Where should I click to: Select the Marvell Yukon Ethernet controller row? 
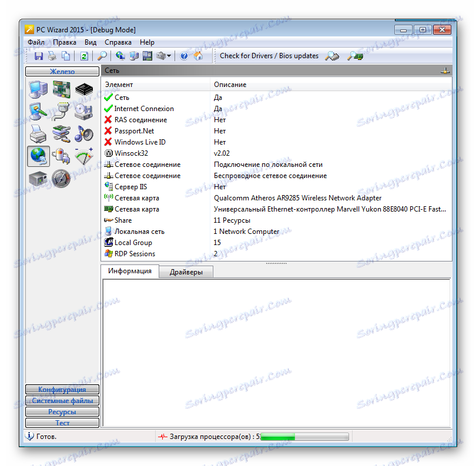[276, 209]
